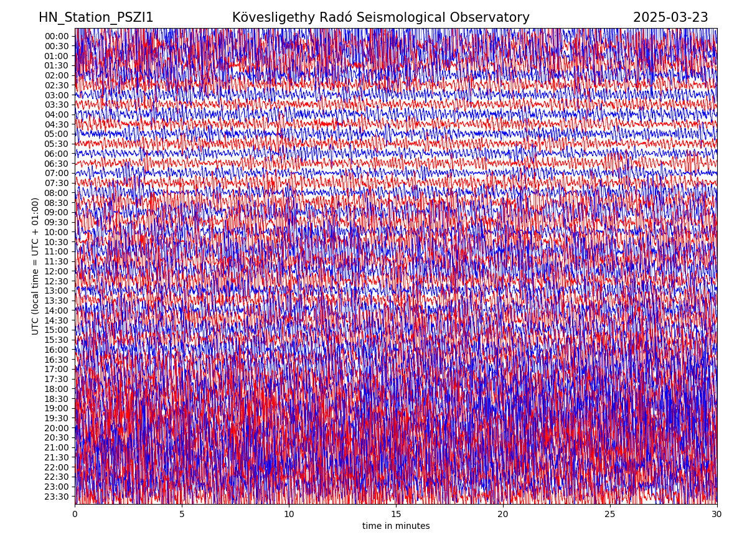Screen dimensions: 747x560
Task: Click the Kövesligethy Radó Seismological Observatory heading
Action: (380, 17)
